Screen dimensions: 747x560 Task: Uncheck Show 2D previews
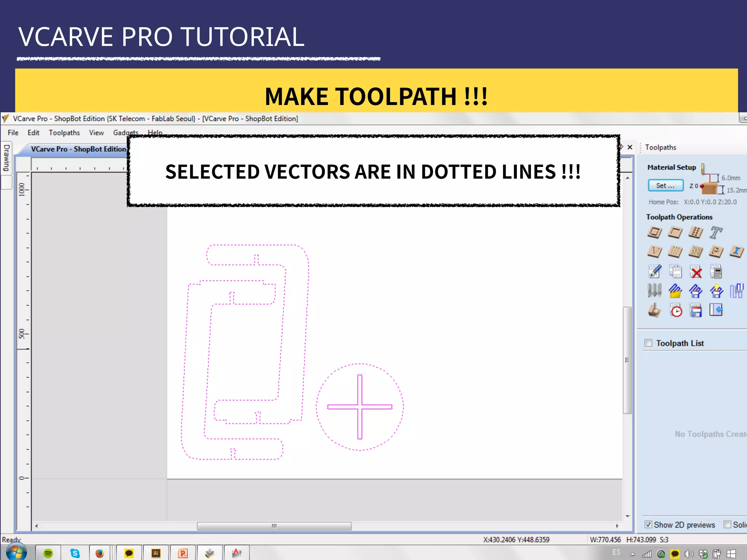pos(648,525)
